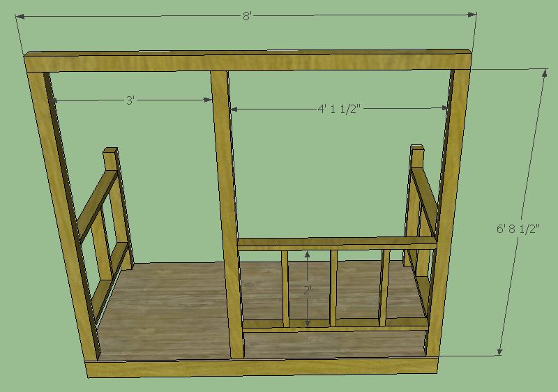Select the 3' opening dimension label
Image resolution: width=558 pixels, height=392 pixels.
pyautogui.click(x=130, y=100)
